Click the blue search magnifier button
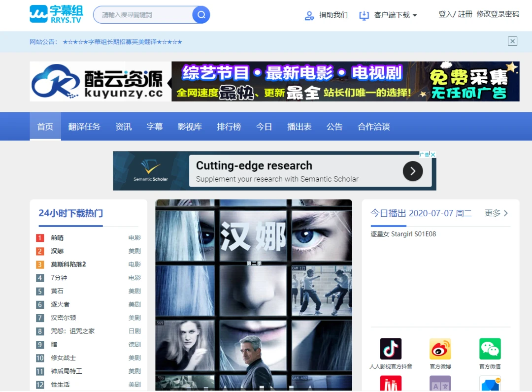The height and width of the screenshot is (392, 532). click(201, 15)
